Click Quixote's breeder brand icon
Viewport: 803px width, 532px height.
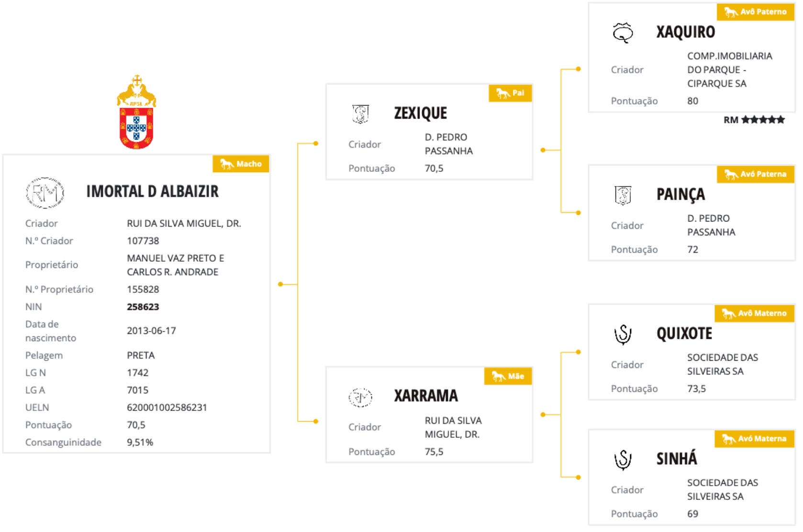(623, 334)
